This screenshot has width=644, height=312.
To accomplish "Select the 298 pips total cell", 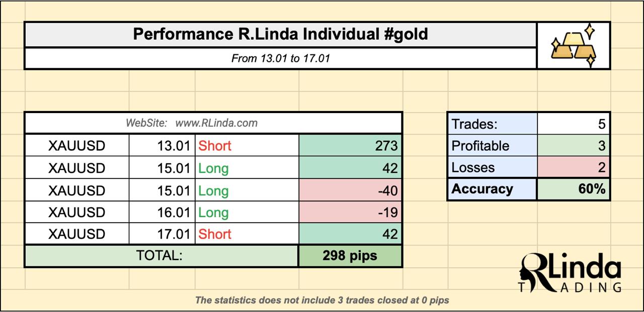I will (x=350, y=256).
